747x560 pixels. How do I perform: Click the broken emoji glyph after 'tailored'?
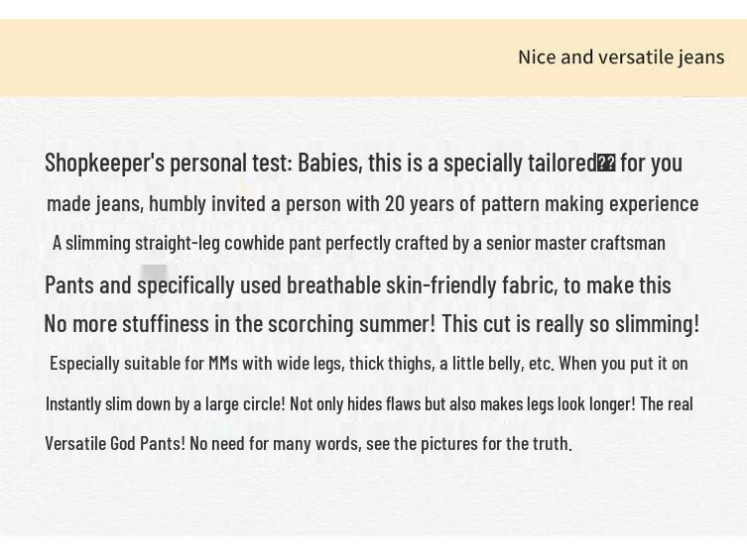coord(606,164)
